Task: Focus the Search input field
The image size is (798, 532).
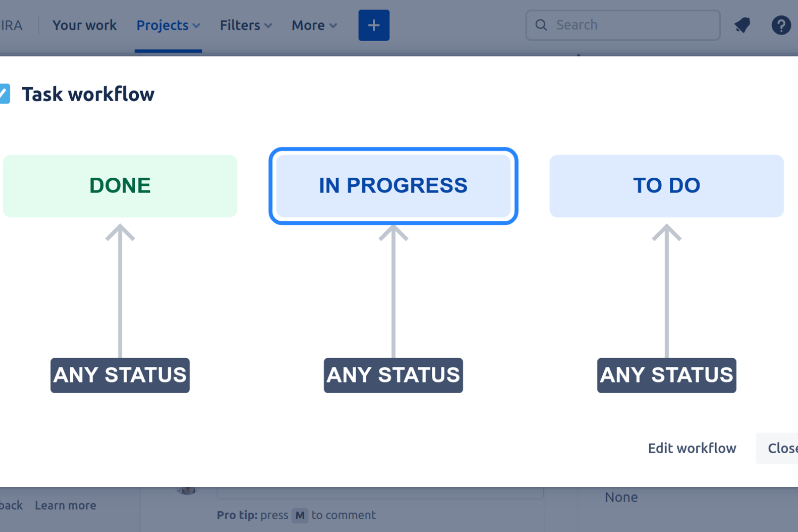Action: [x=623, y=25]
